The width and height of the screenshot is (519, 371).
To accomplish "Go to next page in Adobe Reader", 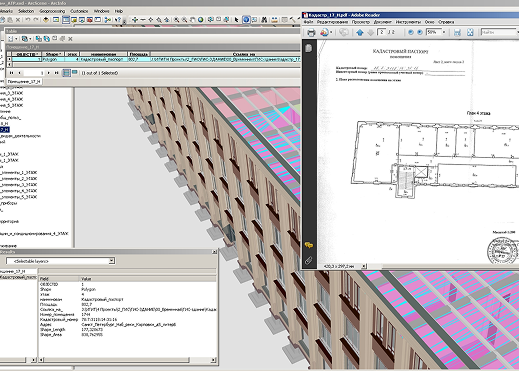I will [370, 32].
